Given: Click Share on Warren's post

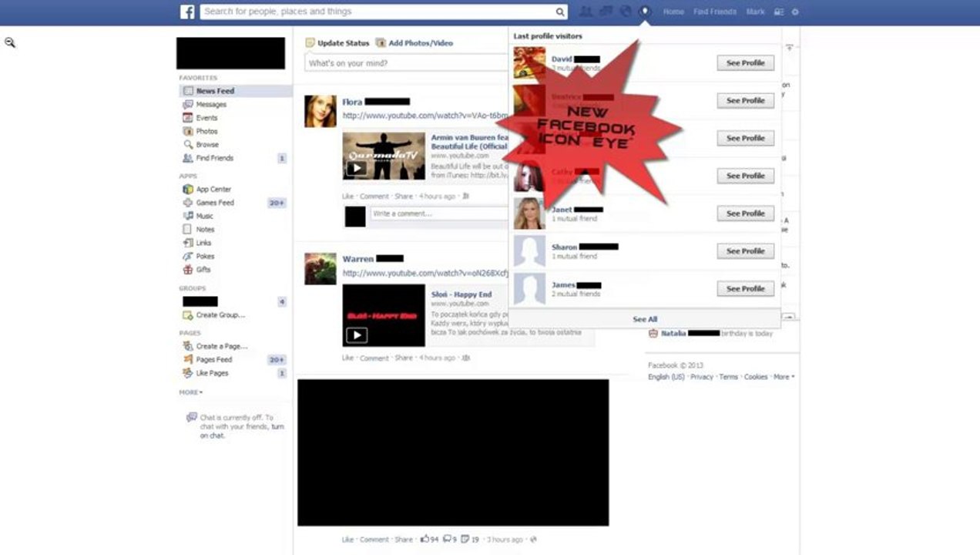Looking at the screenshot, I should pos(404,358).
